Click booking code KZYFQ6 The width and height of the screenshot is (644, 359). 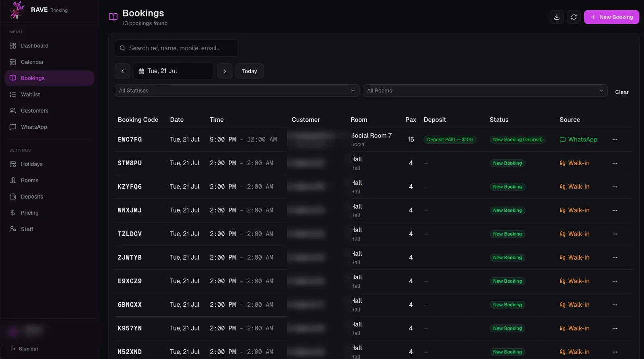130,187
